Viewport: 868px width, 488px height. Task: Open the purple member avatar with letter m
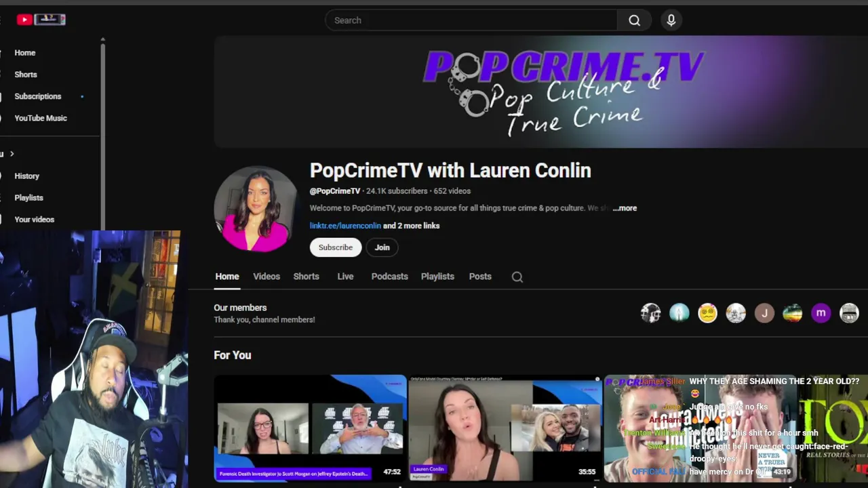(x=821, y=313)
